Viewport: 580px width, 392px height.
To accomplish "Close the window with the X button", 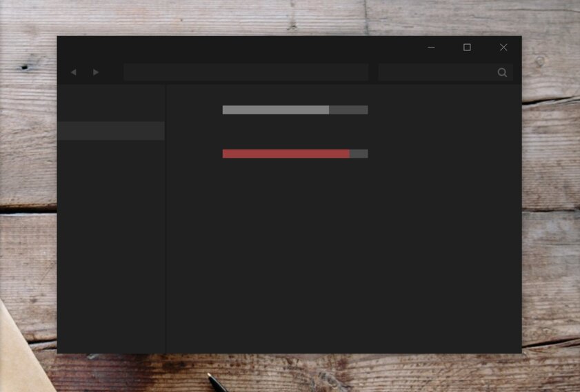I will point(503,48).
